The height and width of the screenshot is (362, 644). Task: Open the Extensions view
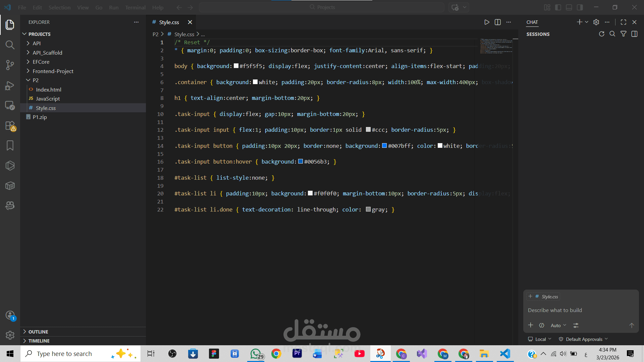point(10,126)
